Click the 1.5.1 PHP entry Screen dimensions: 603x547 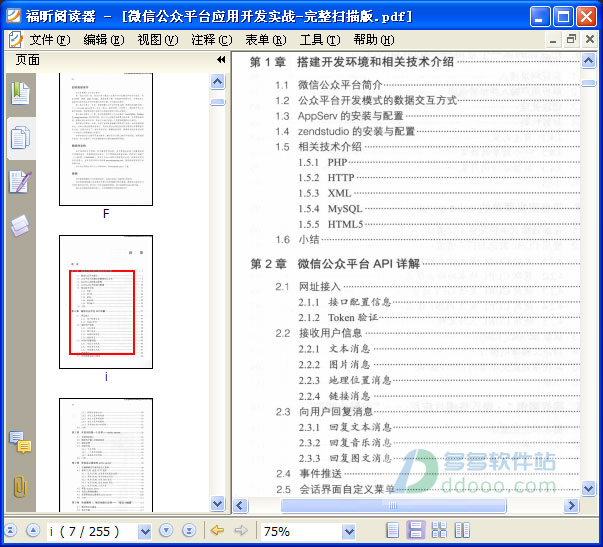click(x=322, y=162)
